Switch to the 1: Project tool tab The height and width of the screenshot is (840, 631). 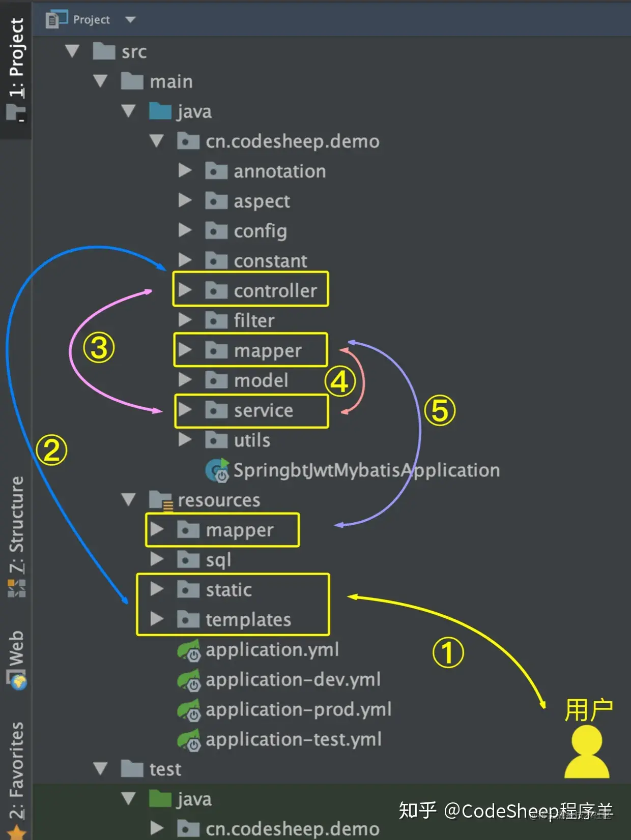(16, 70)
